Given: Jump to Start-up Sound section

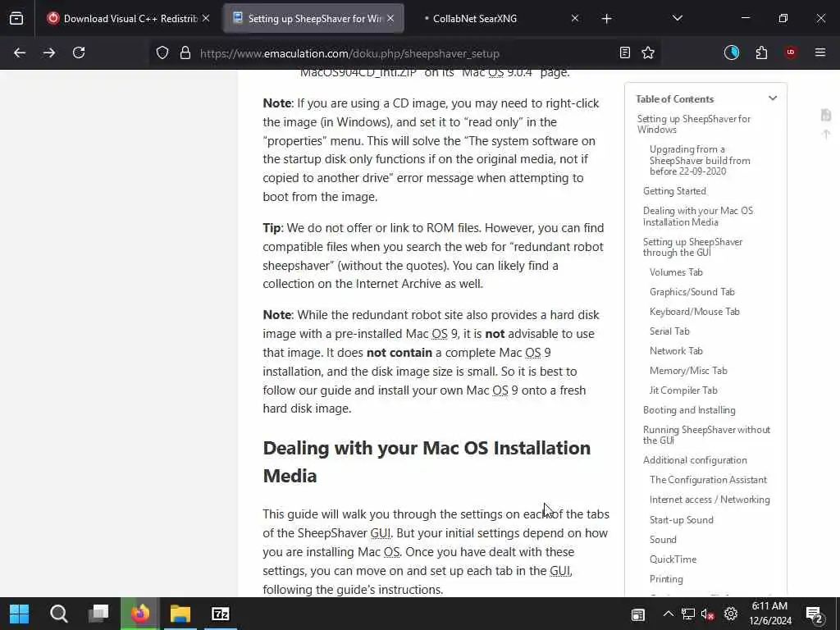Looking at the screenshot, I should 682,520.
